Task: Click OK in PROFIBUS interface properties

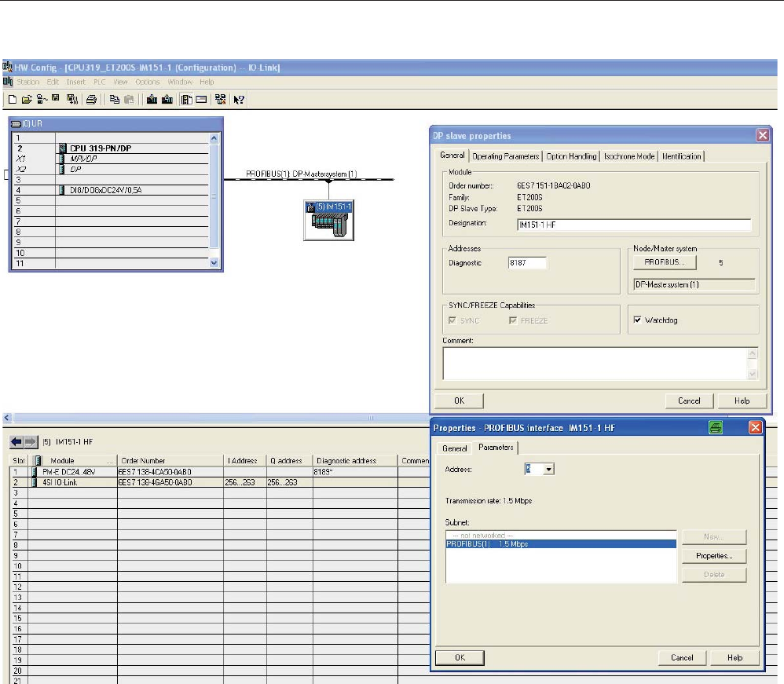Action: point(460,658)
